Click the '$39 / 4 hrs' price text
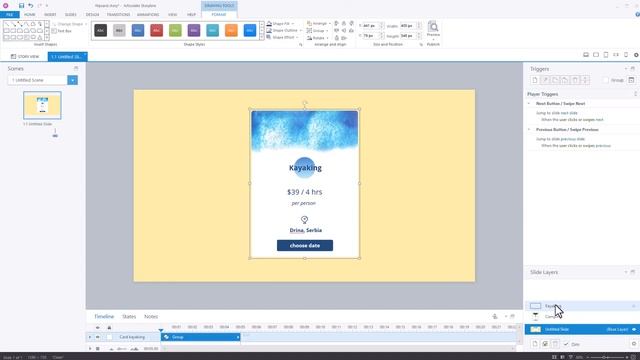640x360 pixels. click(x=304, y=192)
